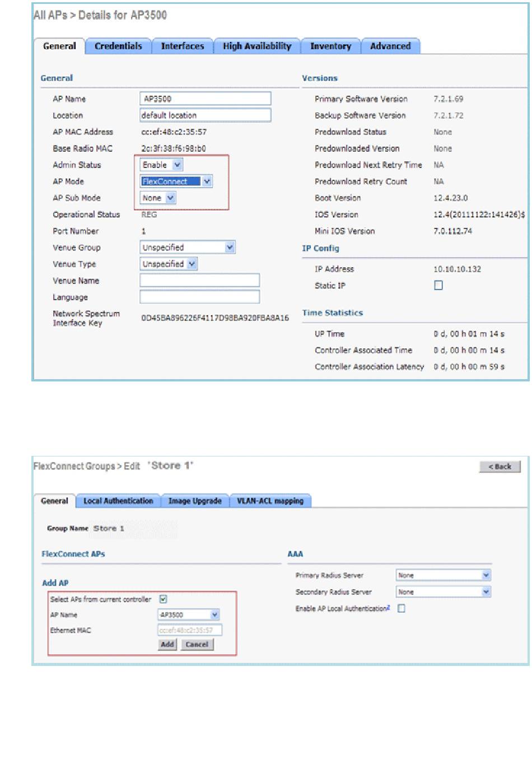Click the Language text field
532x783 pixels.
click(x=200, y=297)
